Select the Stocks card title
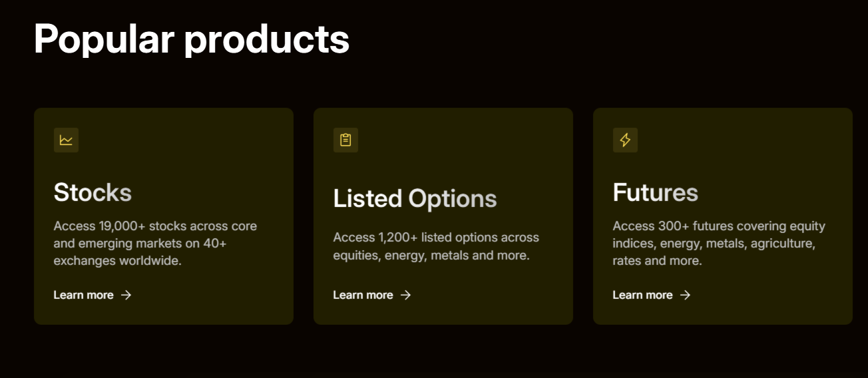Viewport: 868px width, 378px height. pos(93,192)
